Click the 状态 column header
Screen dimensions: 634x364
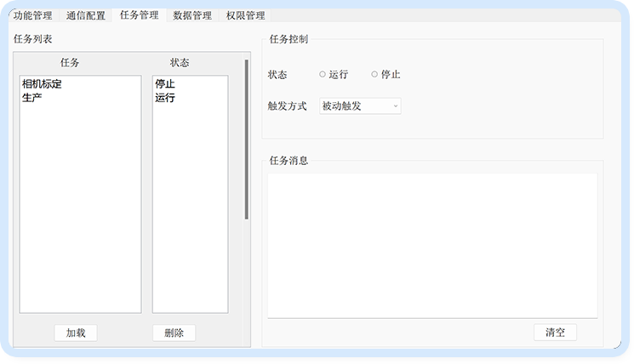click(180, 63)
